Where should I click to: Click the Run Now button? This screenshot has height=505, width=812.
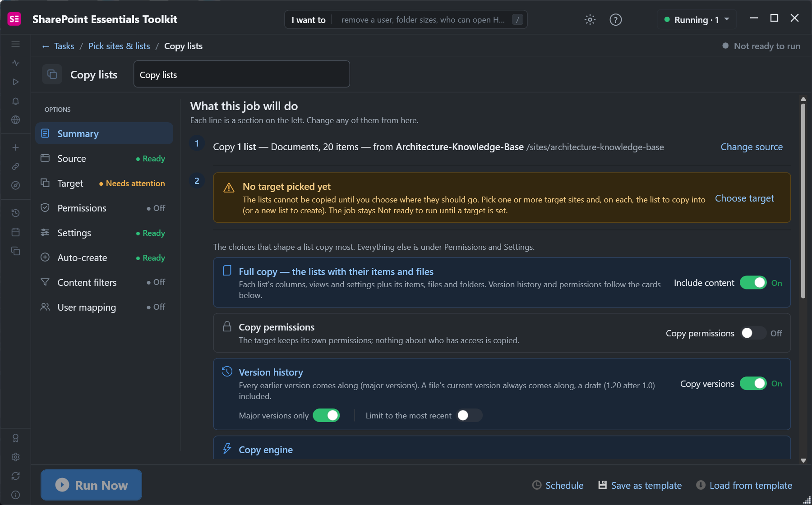click(x=91, y=485)
